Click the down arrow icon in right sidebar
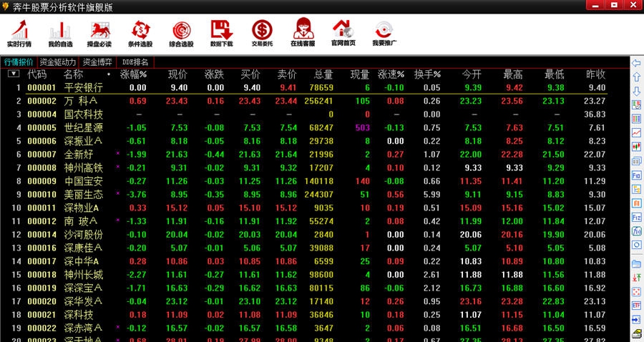The height and width of the screenshot is (342, 644). click(x=636, y=91)
